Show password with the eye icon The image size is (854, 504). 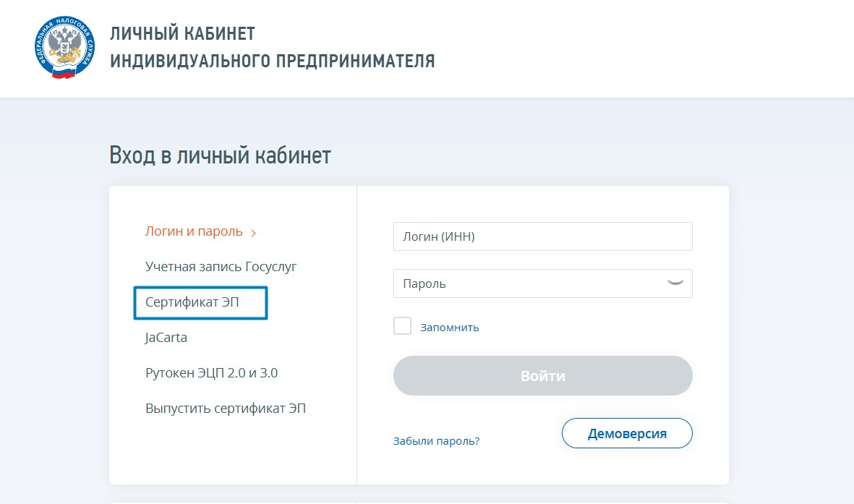point(674,283)
